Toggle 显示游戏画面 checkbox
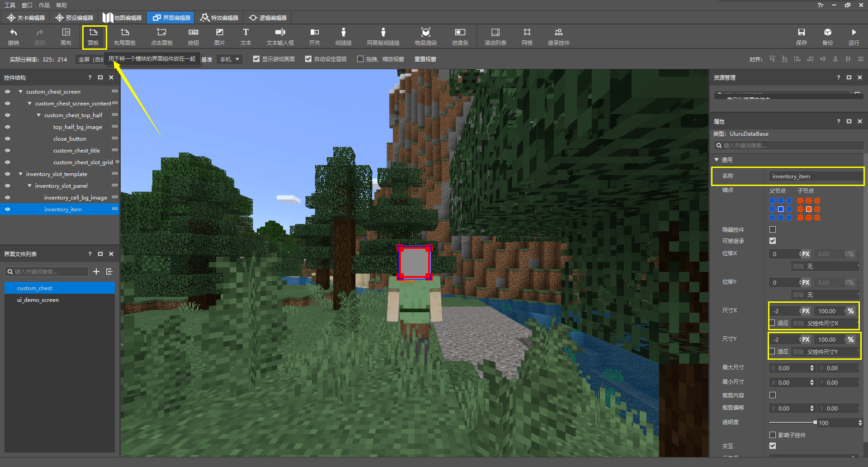This screenshot has width=868, height=467. click(256, 59)
